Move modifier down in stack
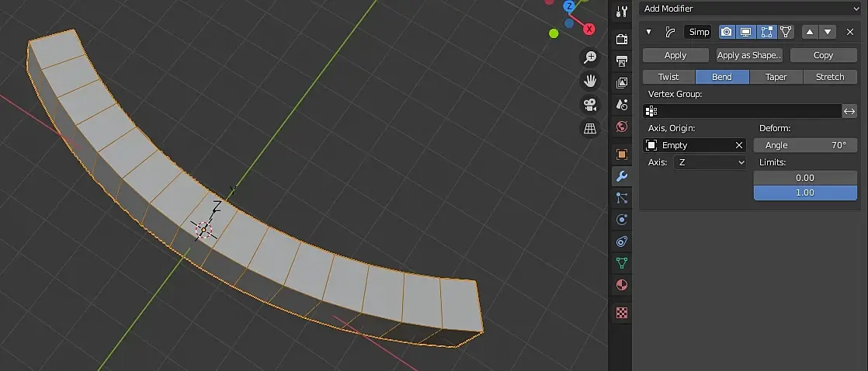The height and width of the screenshot is (371, 868). pos(828,32)
